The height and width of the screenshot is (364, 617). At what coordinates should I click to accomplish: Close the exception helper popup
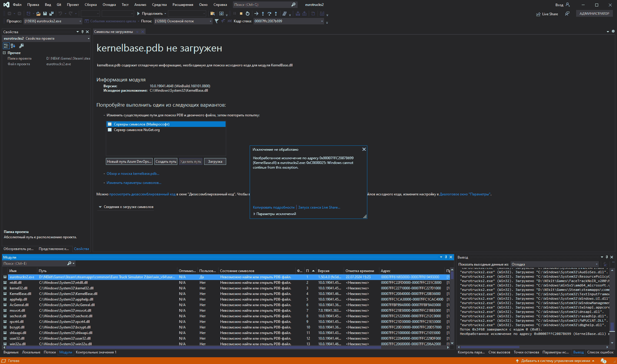pos(364,149)
